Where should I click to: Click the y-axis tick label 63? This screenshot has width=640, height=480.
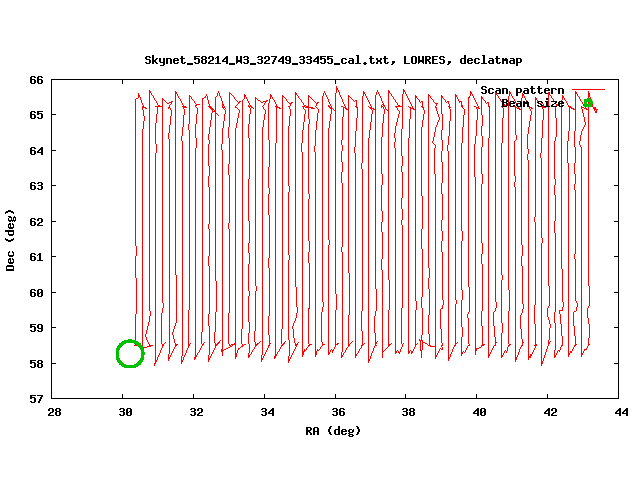(36, 186)
